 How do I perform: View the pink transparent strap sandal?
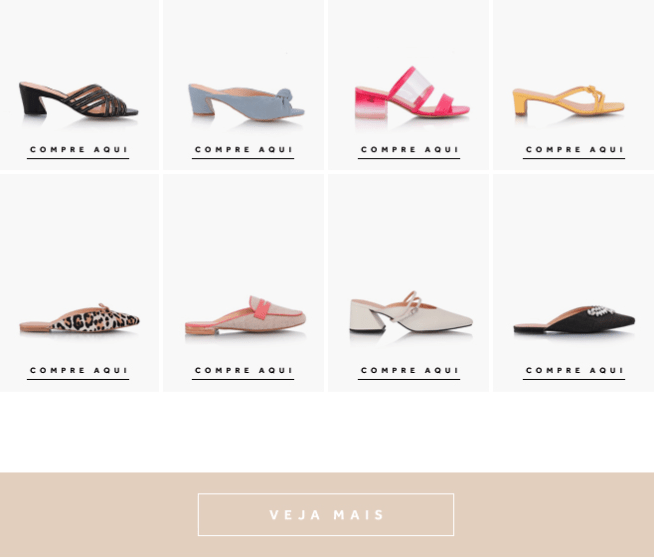[412, 92]
